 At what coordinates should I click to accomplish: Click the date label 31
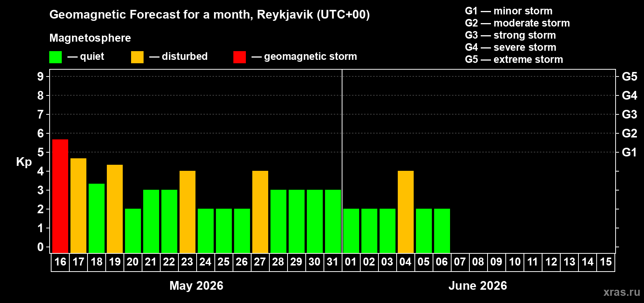coord(333,262)
